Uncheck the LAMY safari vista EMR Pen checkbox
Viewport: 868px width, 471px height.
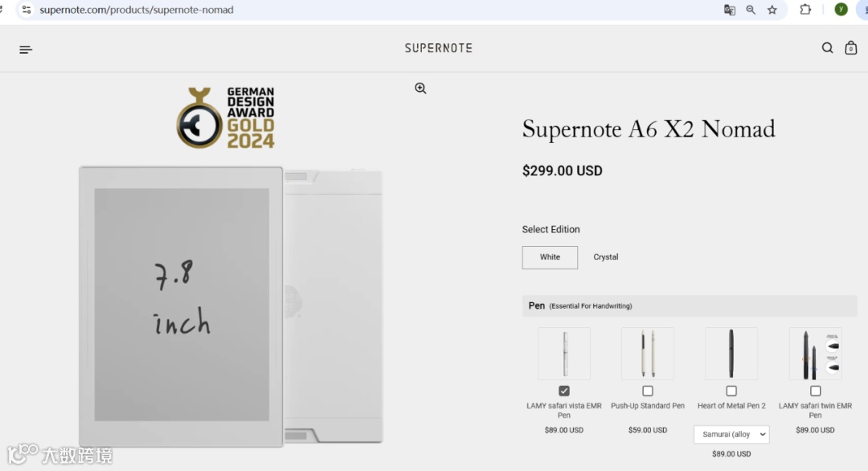(564, 391)
